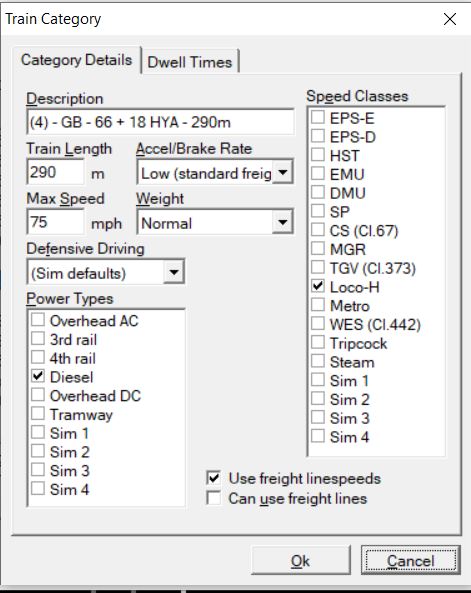Open the Defensive Driving dropdown
This screenshot has width=471, height=593.
click(x=174, y=272)
